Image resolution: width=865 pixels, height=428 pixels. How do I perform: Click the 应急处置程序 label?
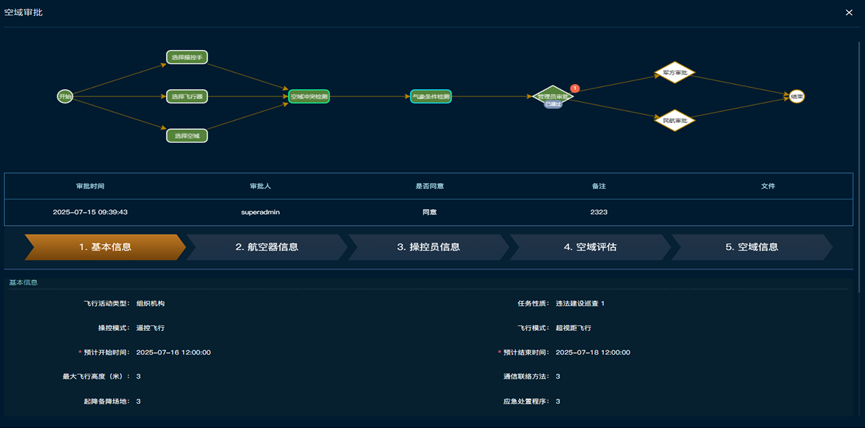point(527,401)
